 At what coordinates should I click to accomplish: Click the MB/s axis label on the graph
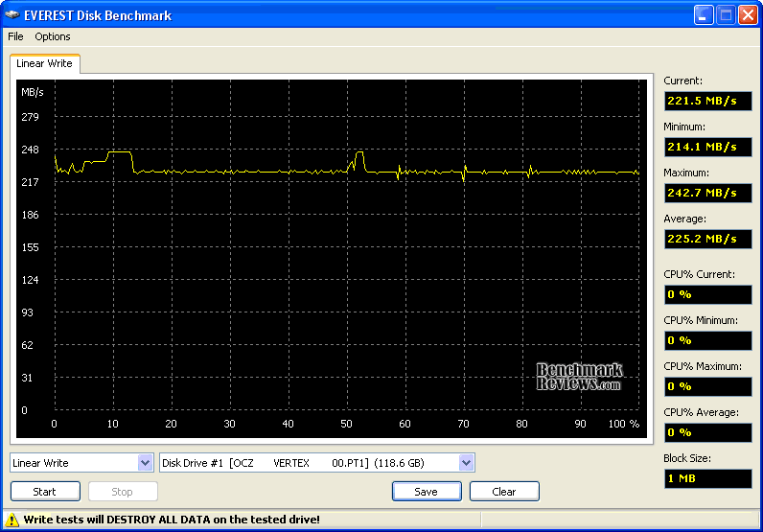point(33,92)
